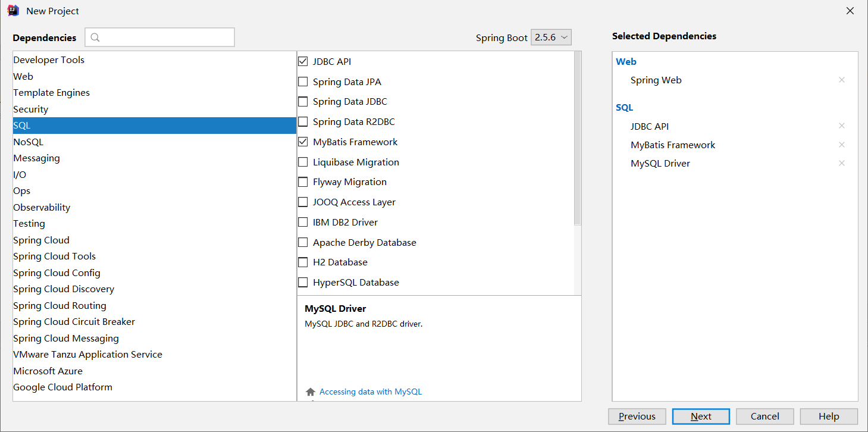This screenshot has width=868, height=432.
Task: Select Template Engines category
Action: [155, 93]
